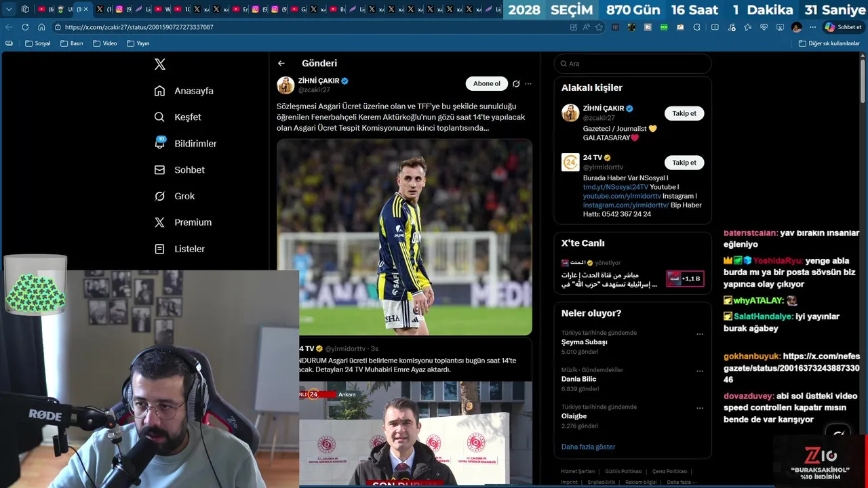Open options for Olaigbe trend

point(700,408)
